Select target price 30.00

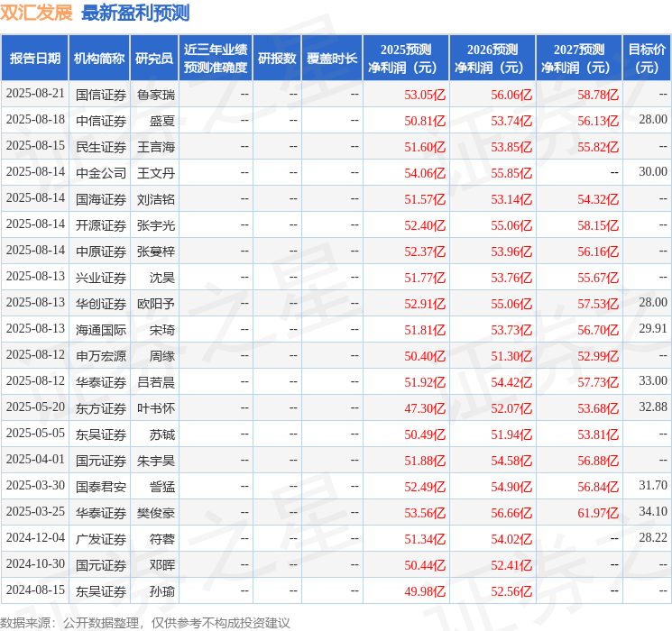point(653,172)
